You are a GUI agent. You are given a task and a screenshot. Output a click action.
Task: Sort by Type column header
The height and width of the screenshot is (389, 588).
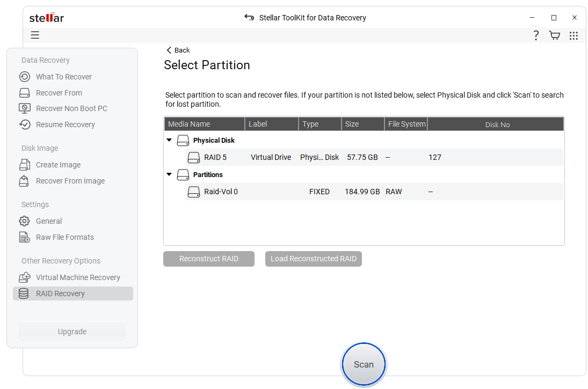pos(320,124)
